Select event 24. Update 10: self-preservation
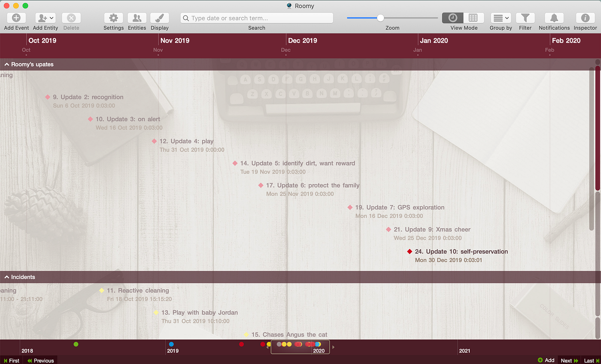 (461, 252)
